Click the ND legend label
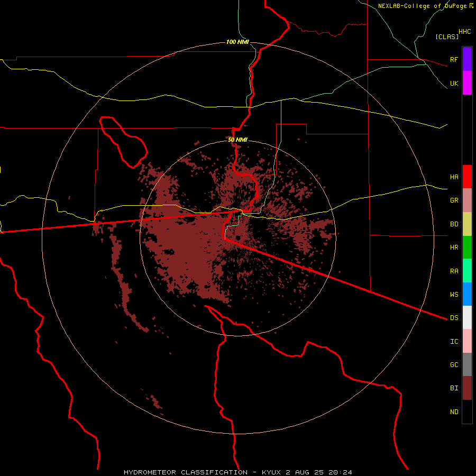The height and width of the screenshot is (476, 476). [x=454, y=412]
